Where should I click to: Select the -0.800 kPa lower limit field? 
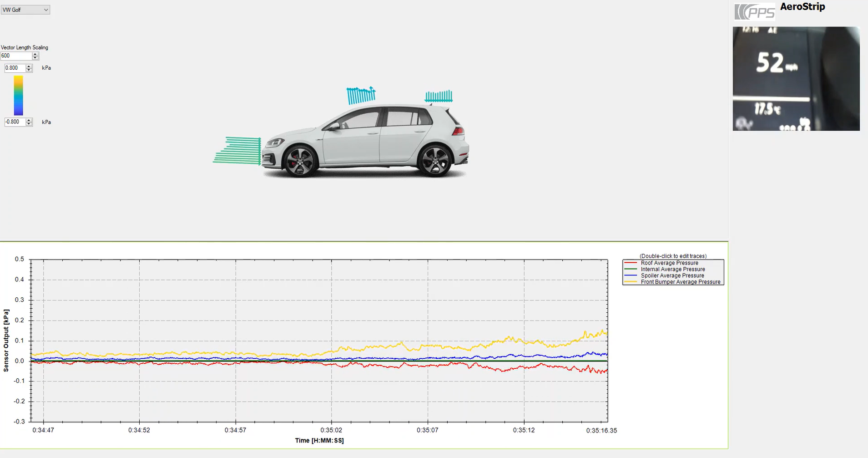[14, 122]
